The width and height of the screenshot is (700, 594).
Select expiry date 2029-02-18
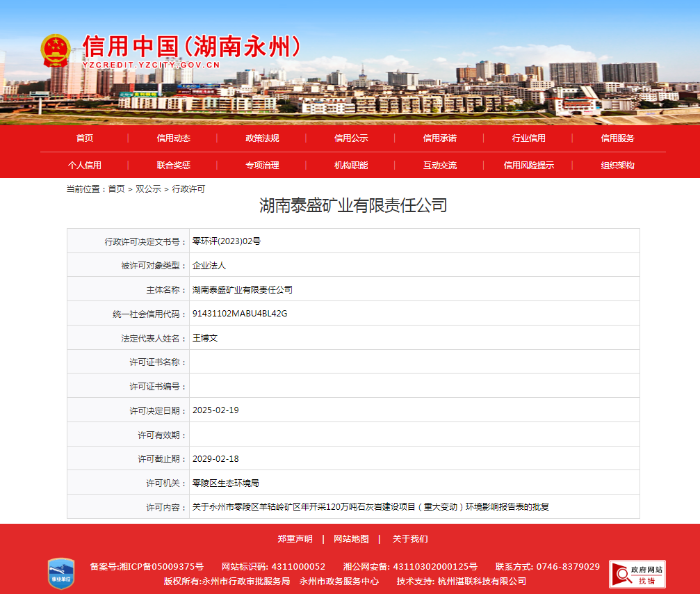pyautogui.click(x=215, y=458)
